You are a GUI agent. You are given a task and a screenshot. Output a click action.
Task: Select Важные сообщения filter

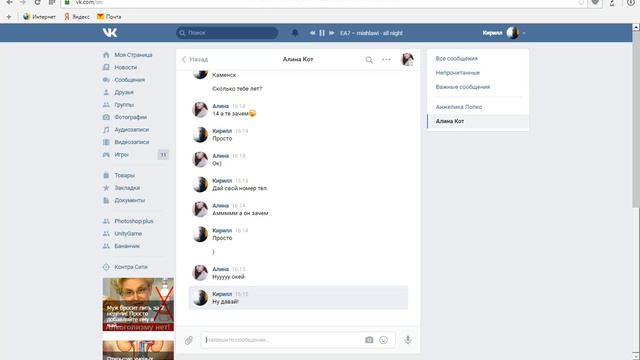462,87
